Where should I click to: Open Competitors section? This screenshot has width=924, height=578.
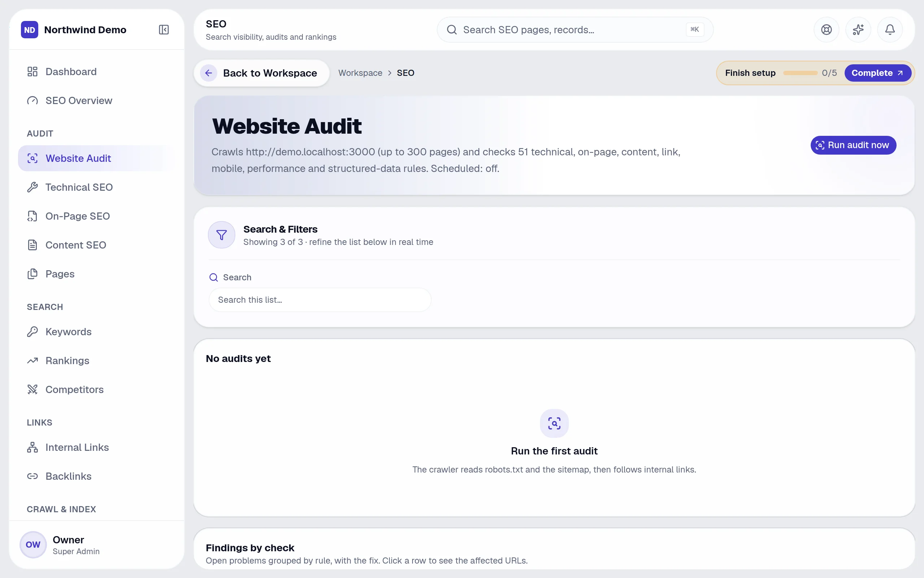pos(97,389)
